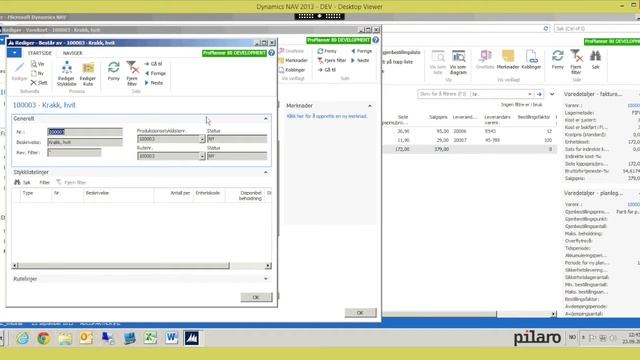Click Søk binoculars in main window ribbon

[596, 60]
